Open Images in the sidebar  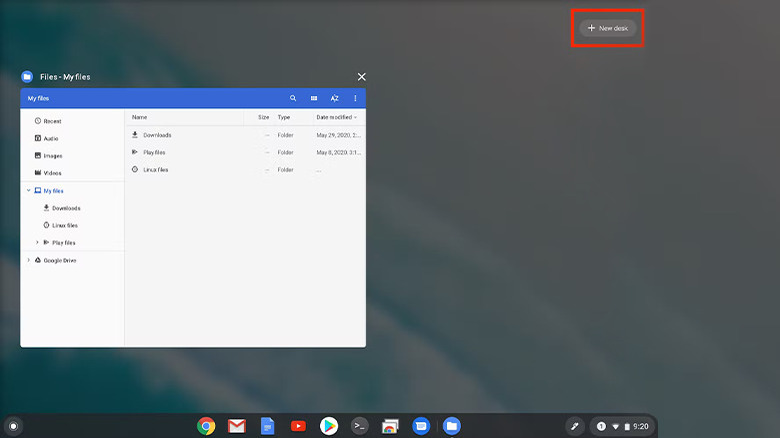52,156
